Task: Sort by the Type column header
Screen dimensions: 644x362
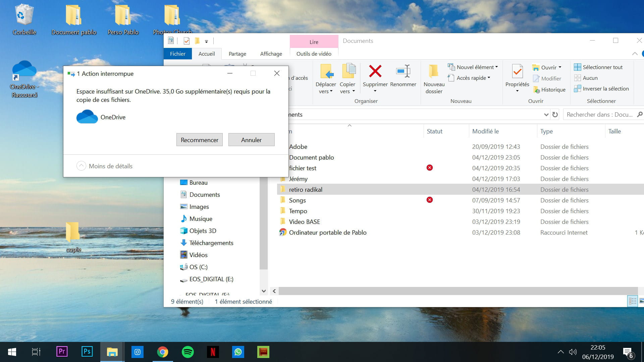Action: pos(571,131)
